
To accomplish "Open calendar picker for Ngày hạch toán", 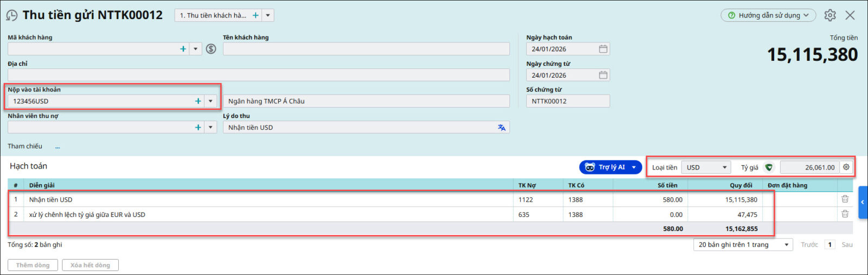I will pos(603,49).
